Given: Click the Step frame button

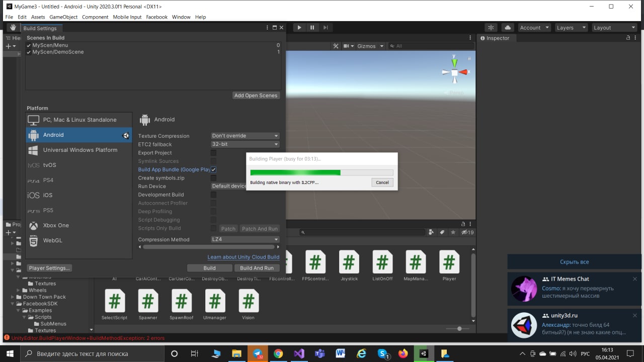Looking at the screenshot, I should click(326, 28).
